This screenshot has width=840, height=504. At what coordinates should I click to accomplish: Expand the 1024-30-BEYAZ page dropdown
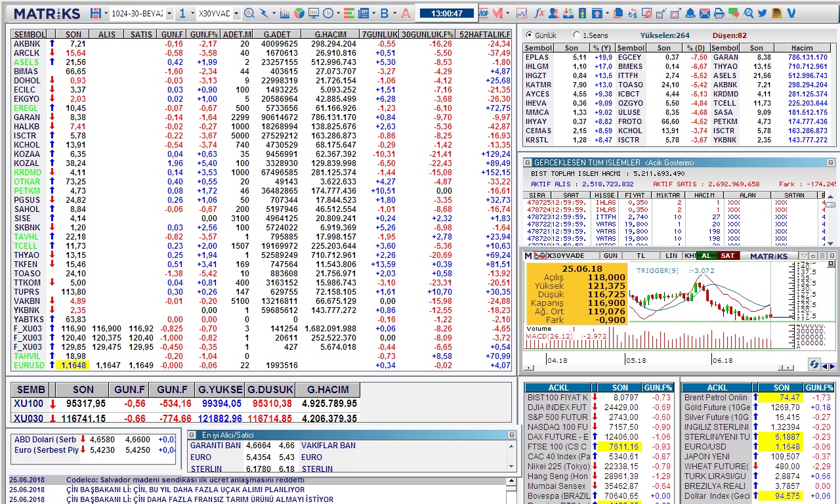pyautogui.click(x=169, y=13)
